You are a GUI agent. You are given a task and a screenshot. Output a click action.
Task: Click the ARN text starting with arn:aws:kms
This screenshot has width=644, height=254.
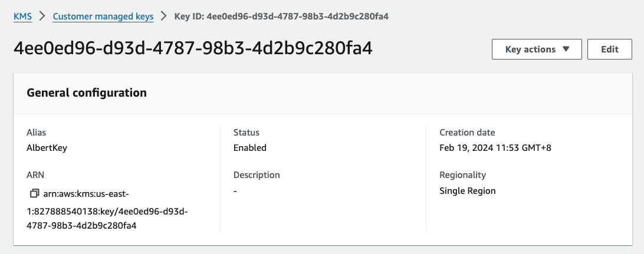point(107,209)
